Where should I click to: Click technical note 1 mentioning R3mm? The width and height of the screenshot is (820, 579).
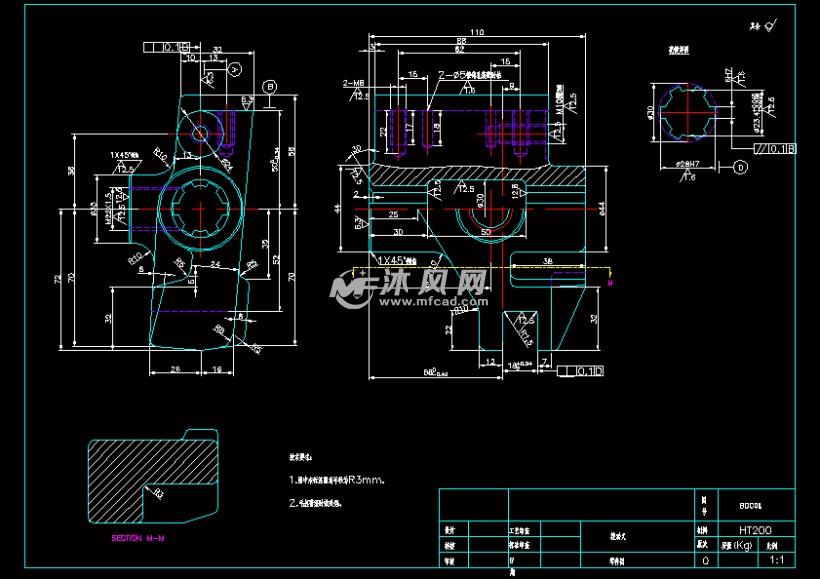click(x=337, y=480)
